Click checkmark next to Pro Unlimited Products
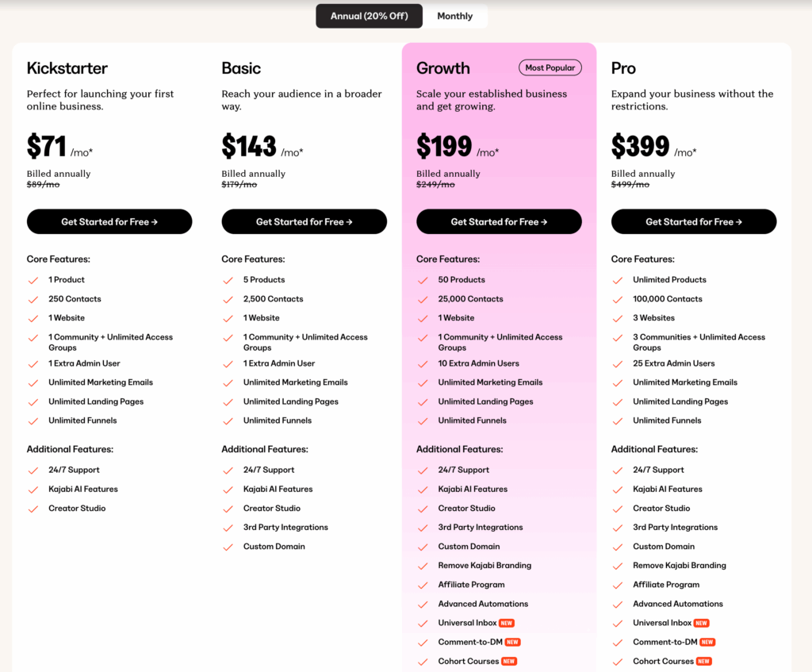The height and width of the screenshot is (672, 812). (618, 280)
